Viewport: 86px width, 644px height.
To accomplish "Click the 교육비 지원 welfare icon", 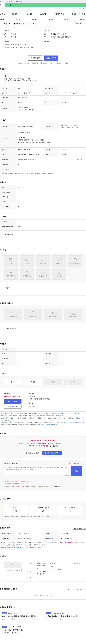I will click(x=59, y=261).
